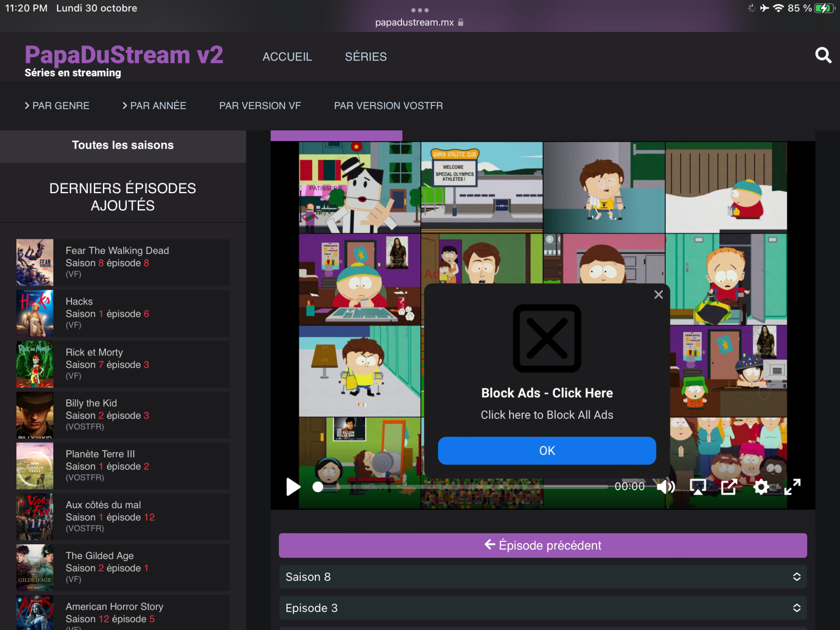Open player settings gear icon

click(761, 487)
